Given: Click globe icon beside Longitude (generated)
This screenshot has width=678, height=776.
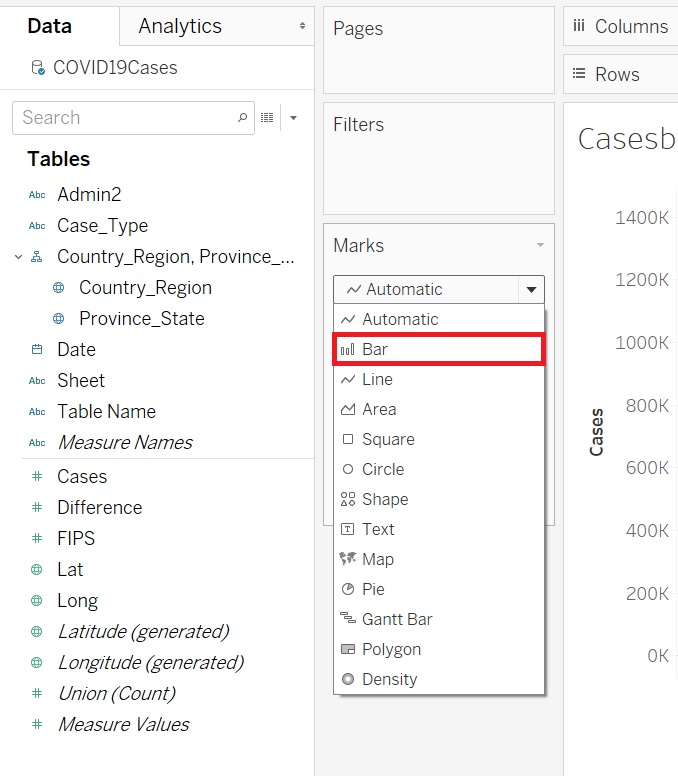Looking at the screenshot, I should pos(37,663).
